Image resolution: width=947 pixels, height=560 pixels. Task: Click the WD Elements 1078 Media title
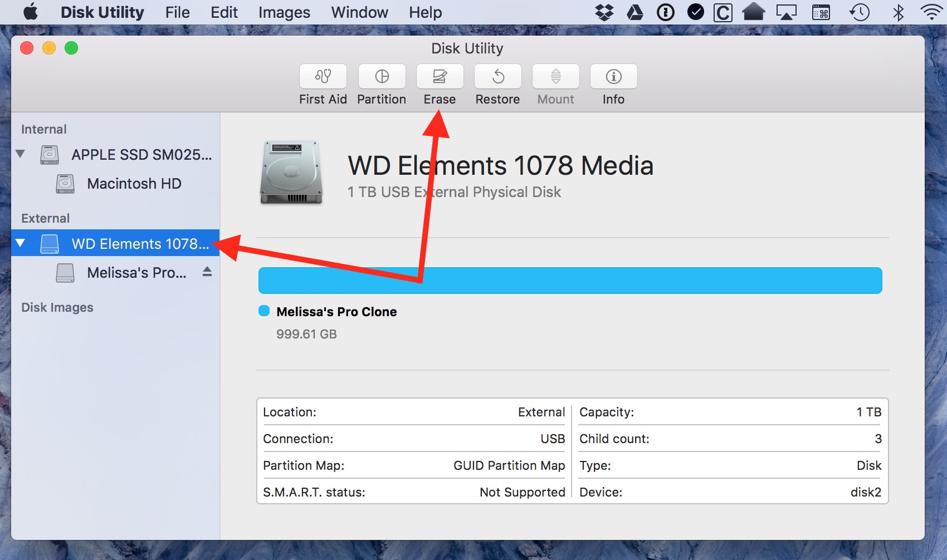(501, 165)
